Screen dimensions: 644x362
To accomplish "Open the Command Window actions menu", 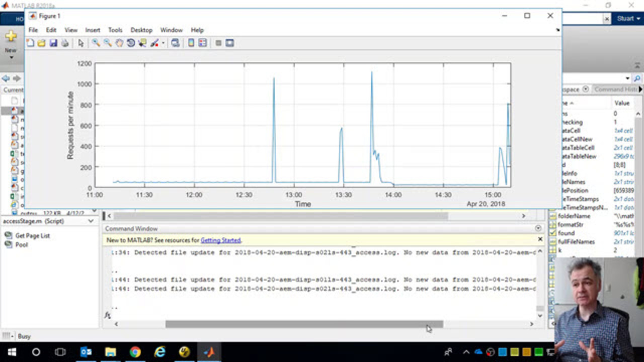I will coord(538,229).
